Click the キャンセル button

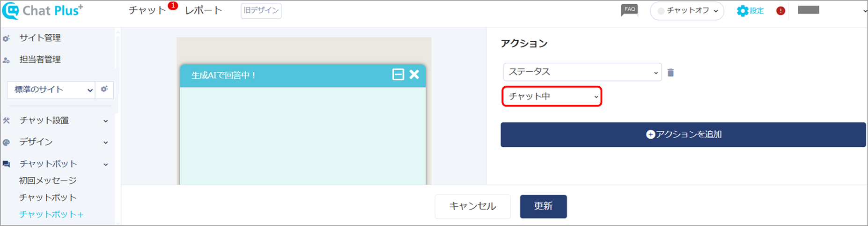(x=472, y=206)
